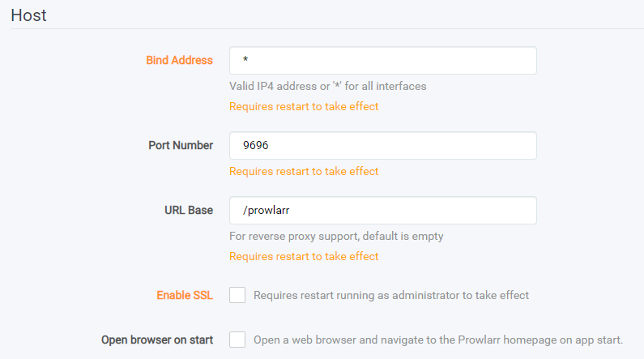The height and width of the screenshot is (359, 644).
Task: Click restart warning below Port Number field
Action: coord(304,171)
